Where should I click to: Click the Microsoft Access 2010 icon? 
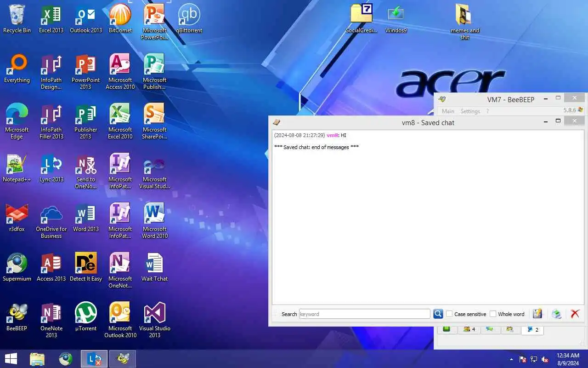[x=120, y=72]
